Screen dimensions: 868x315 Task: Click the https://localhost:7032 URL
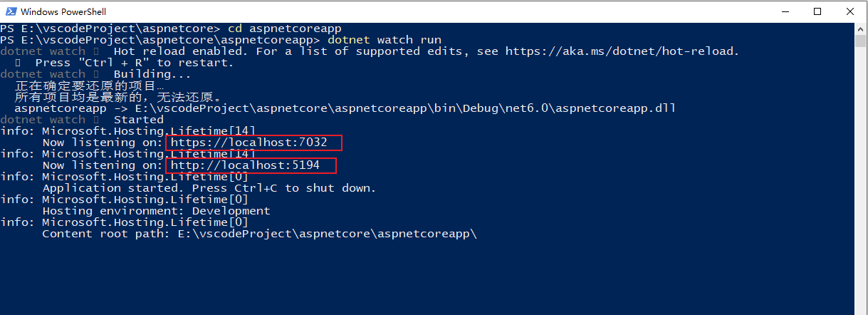pos(249,143)
